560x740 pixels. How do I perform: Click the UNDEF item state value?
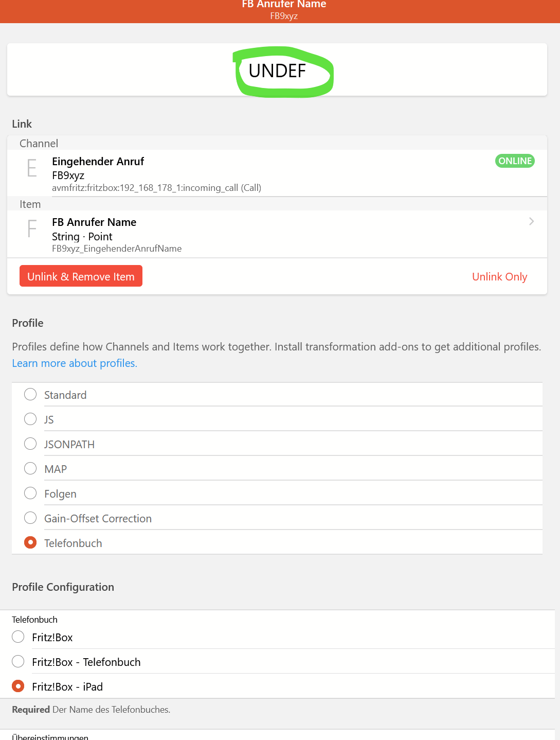277,71
